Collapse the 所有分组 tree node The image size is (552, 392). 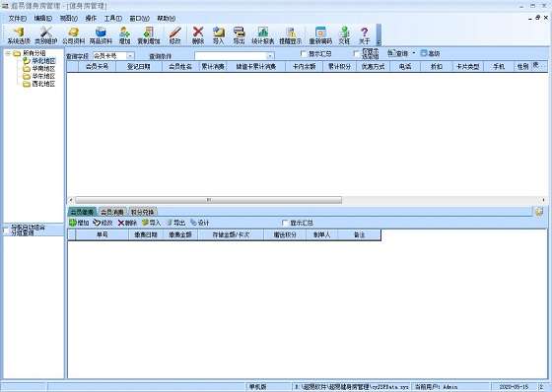pos(8,53)
